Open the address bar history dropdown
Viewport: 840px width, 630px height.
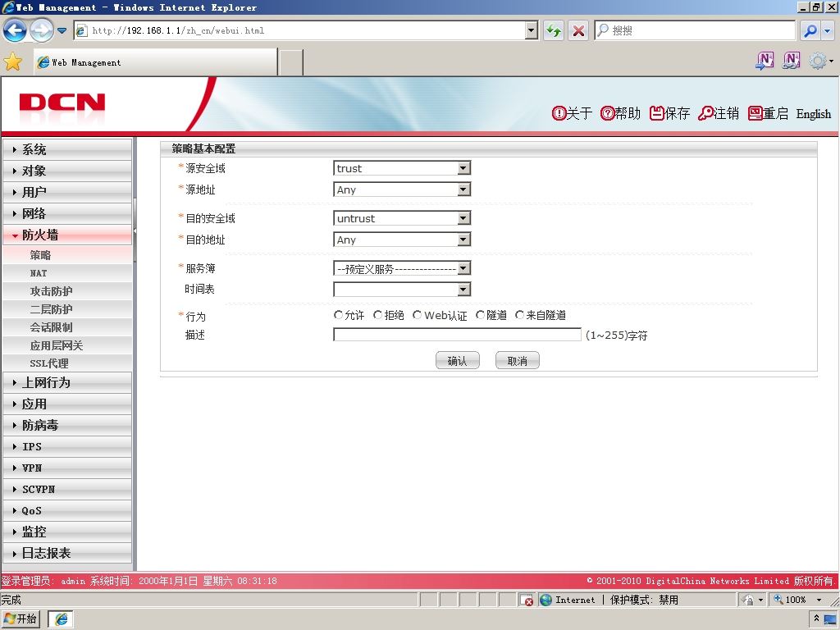tap(531, 30)
